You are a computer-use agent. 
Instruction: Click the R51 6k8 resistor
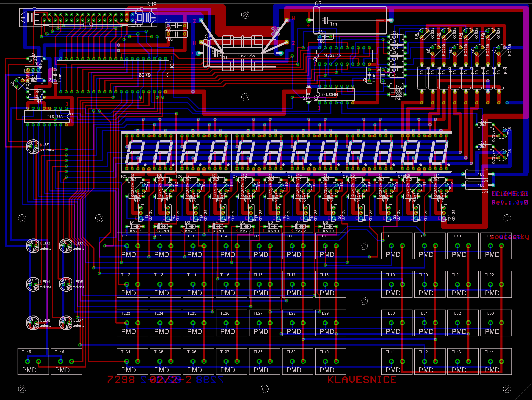click(x=36, y=81)
